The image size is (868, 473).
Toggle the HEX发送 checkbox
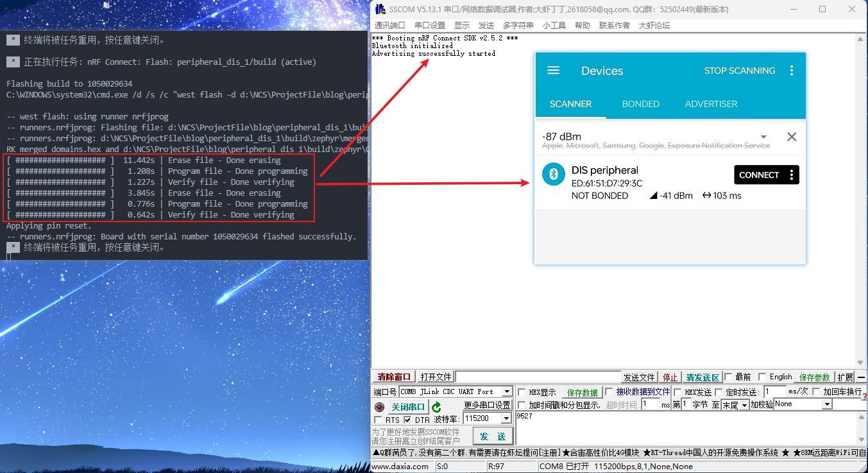677,392
